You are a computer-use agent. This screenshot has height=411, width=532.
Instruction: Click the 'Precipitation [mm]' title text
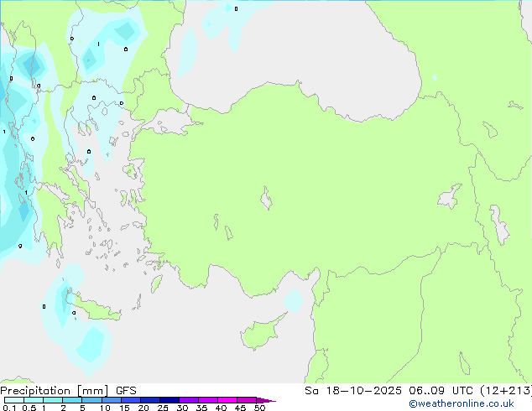tap(55, 391)
